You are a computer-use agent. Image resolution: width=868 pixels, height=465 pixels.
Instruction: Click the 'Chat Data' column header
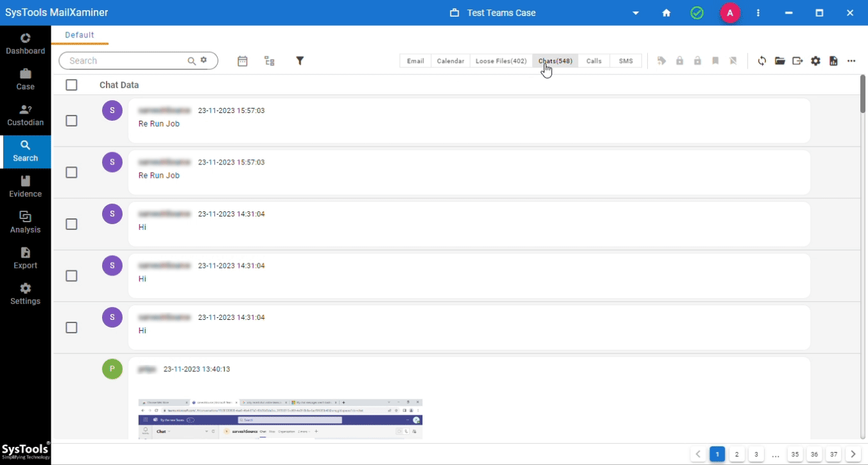coord(119,85)
